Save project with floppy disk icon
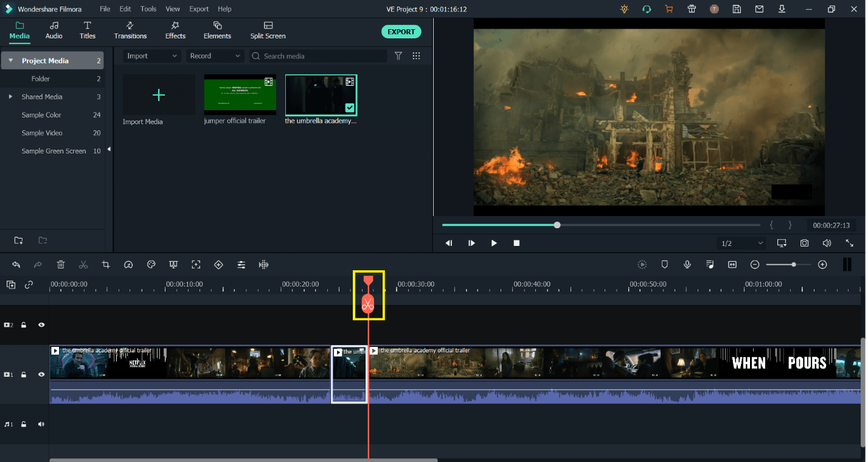Viewport: 868px width, 462px height. pyautogui.click(x=737, y=9)
